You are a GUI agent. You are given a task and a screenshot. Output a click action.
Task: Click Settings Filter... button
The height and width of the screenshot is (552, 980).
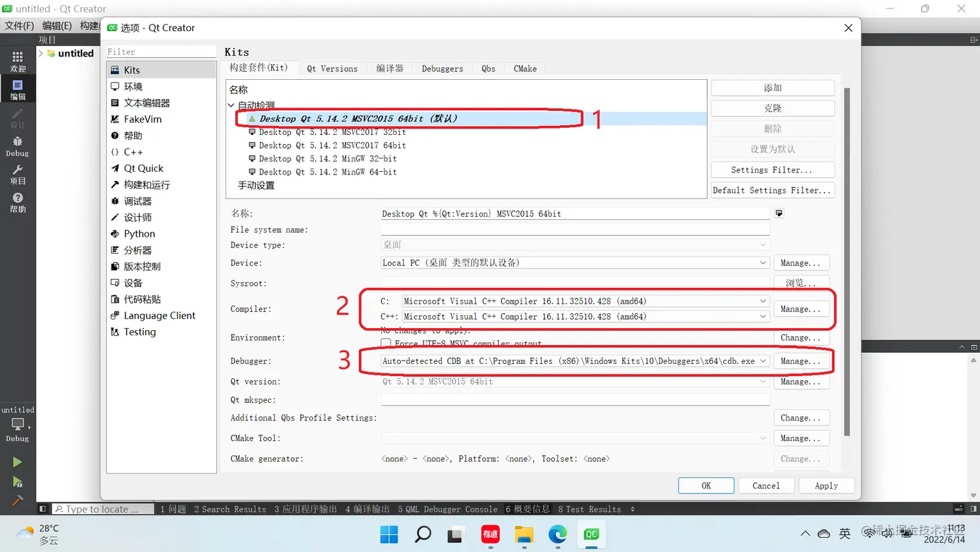(x=773, y=170)
